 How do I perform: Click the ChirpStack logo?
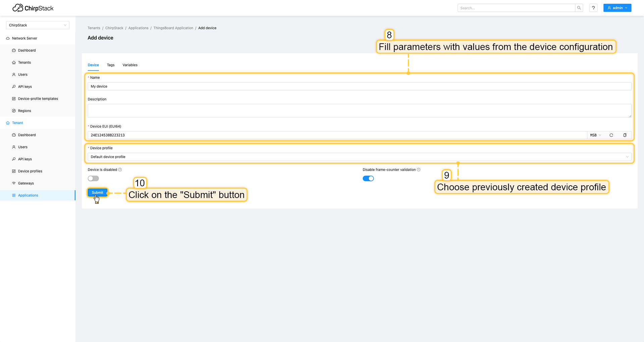[33, 8]
